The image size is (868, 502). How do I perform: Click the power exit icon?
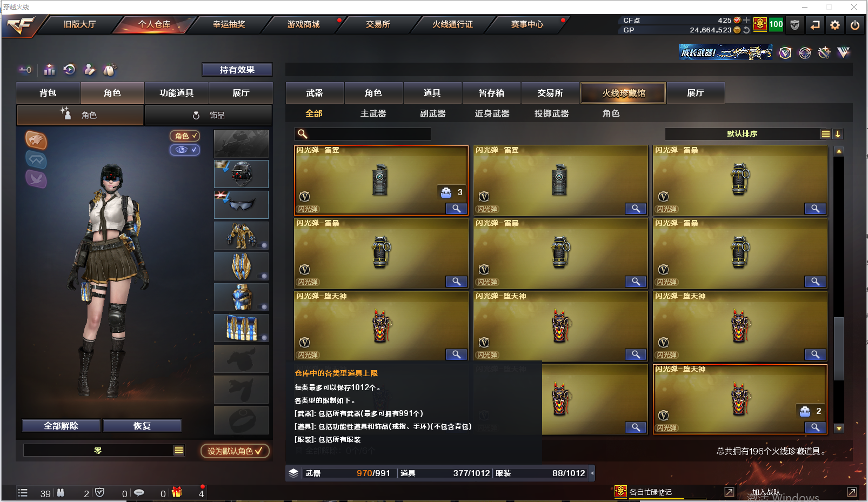[855, 25]
